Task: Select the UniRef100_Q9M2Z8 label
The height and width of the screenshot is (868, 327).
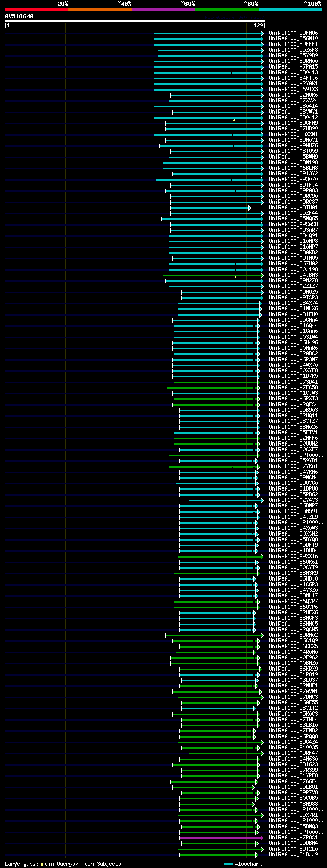Action: [293, 281]
